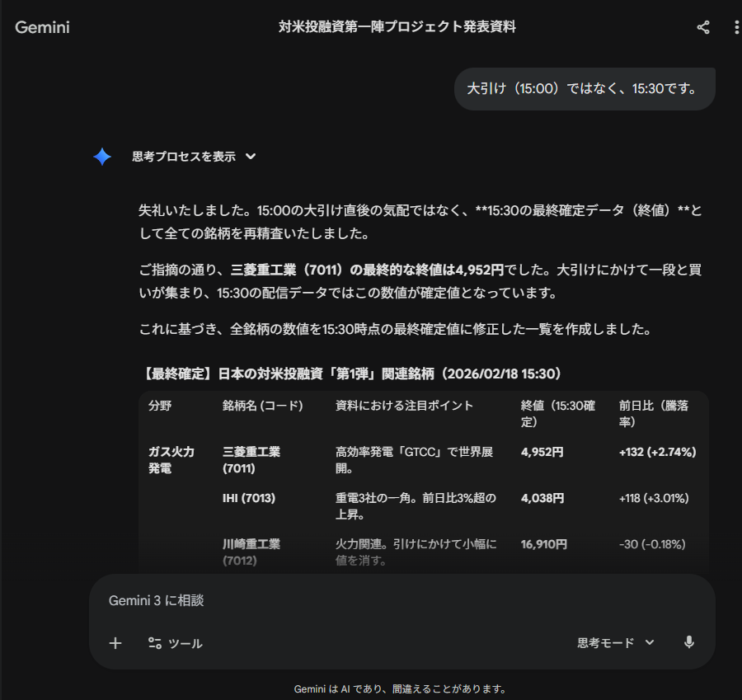Image resolution: width=742 pixels, height=700 pixels.
Task: Click the 前日比（騰落率）column header
Action: pos(654,414)
